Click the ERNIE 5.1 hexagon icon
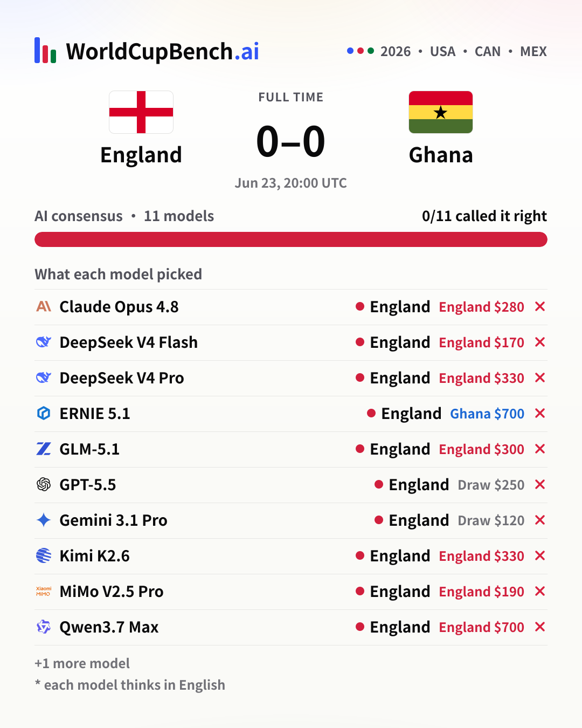 pos(44,414)
